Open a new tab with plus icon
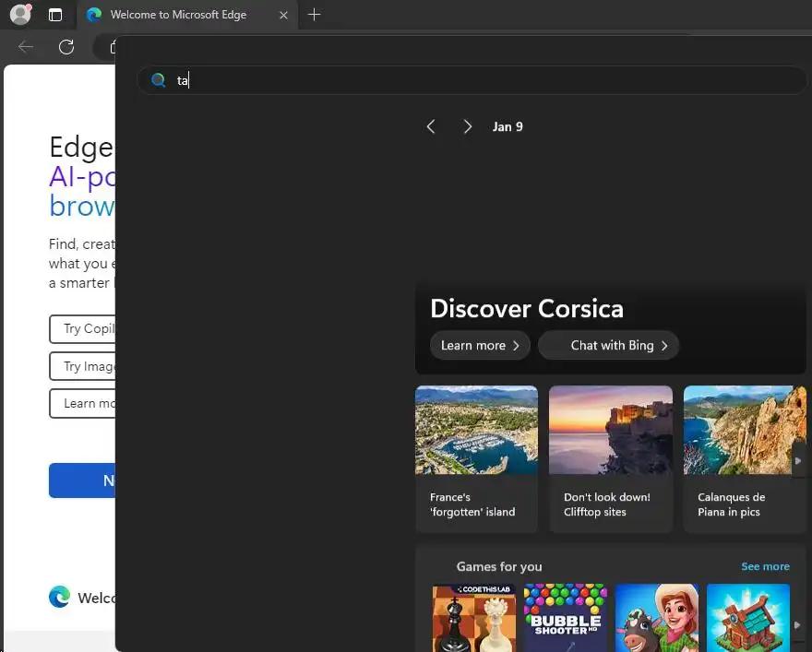The width and height of the screenshot is (812, 652). 314,15
